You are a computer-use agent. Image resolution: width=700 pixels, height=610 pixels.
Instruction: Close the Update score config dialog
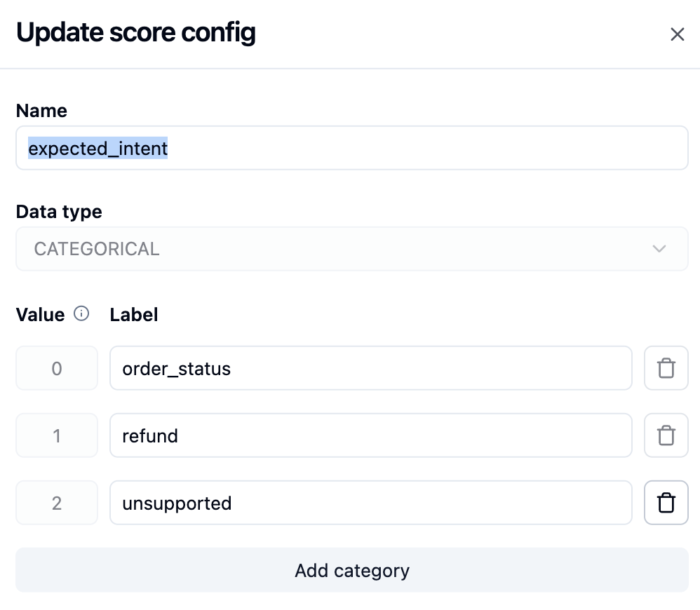click(678, 34)
